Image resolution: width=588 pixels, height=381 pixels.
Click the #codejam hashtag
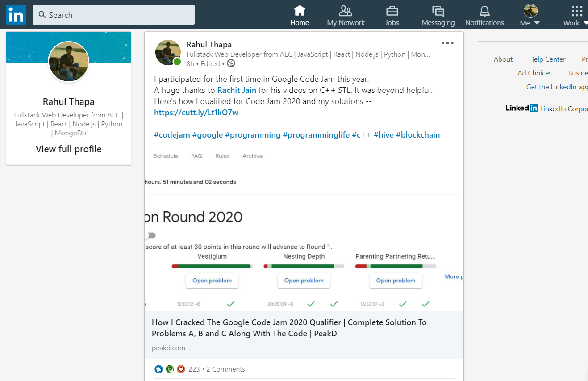coord(172,135)
